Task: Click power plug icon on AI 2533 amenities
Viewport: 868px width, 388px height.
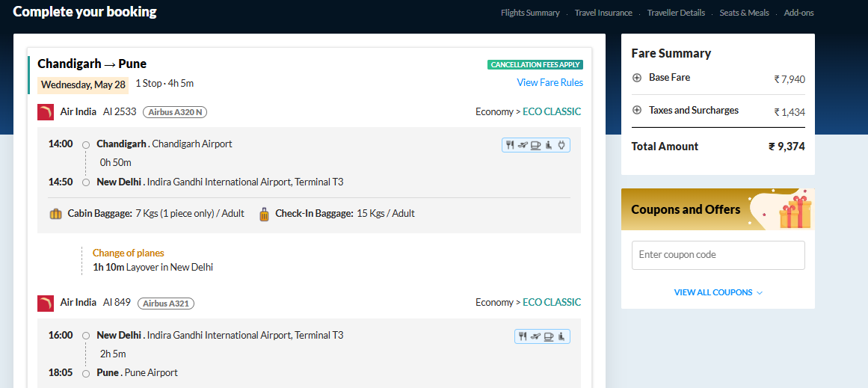Action: coord(562,145)
